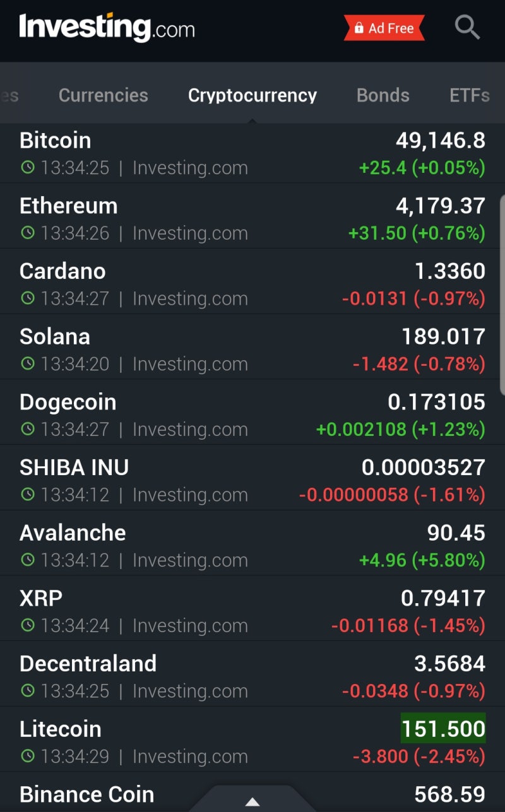The image size is (505, 812).
Task: Open the Bonds tab
Action: 383,95
